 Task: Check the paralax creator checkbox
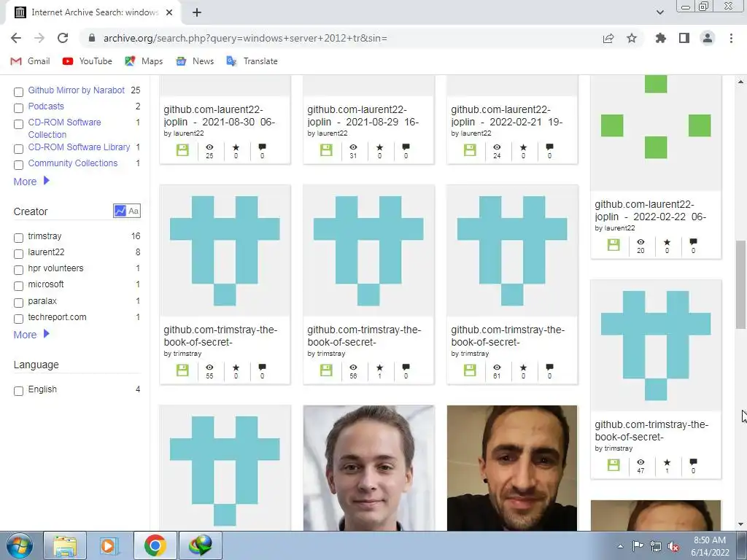coord(18,303)
